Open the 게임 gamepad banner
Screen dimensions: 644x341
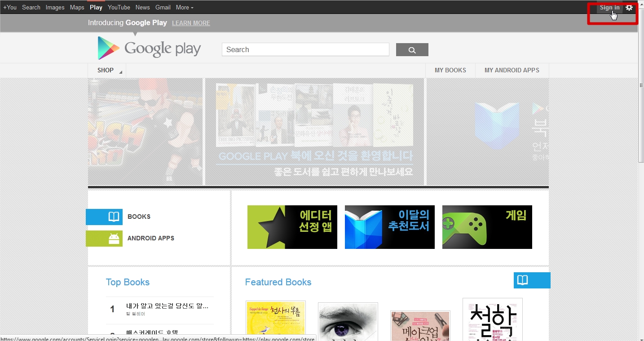tap(487, 227)
